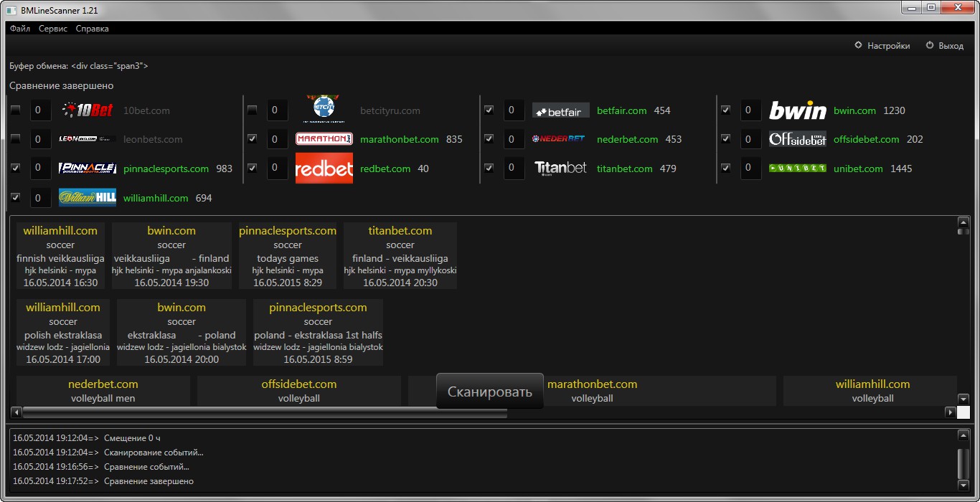
Task: Select the titanbet.com finland veikkausliiga card
Action: (400, 256)
